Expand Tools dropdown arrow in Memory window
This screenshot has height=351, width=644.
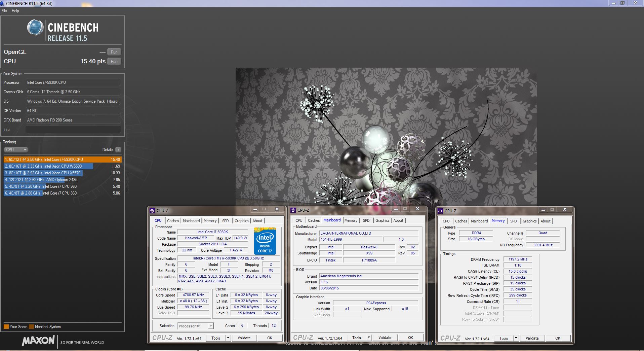pyautogui.click(x=516, y=338)
